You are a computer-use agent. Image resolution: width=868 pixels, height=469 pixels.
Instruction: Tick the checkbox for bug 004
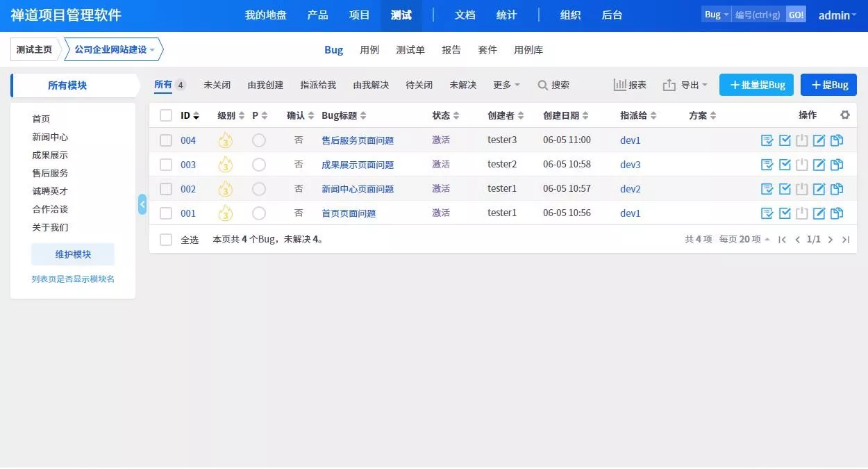166,140
